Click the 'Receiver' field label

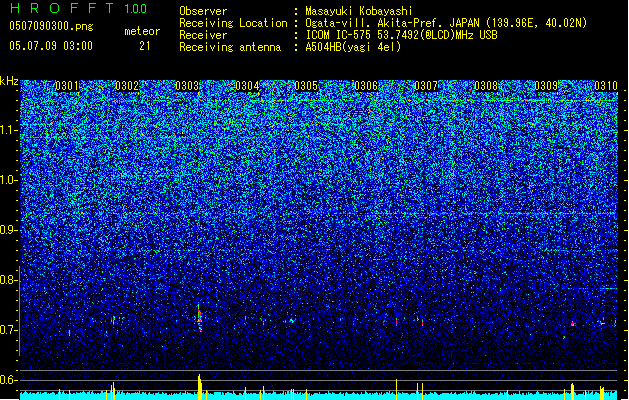coord(203,35)
